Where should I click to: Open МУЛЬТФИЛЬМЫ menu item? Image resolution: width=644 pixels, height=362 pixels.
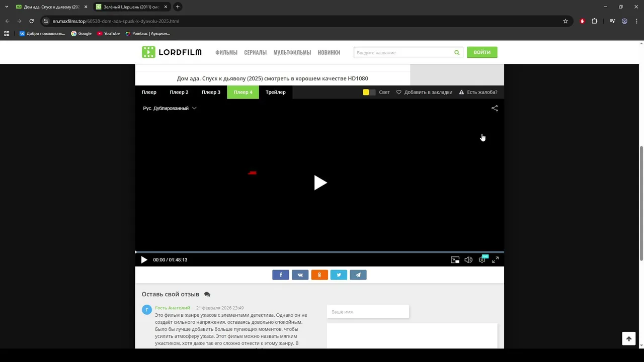(x=292, y=53)
